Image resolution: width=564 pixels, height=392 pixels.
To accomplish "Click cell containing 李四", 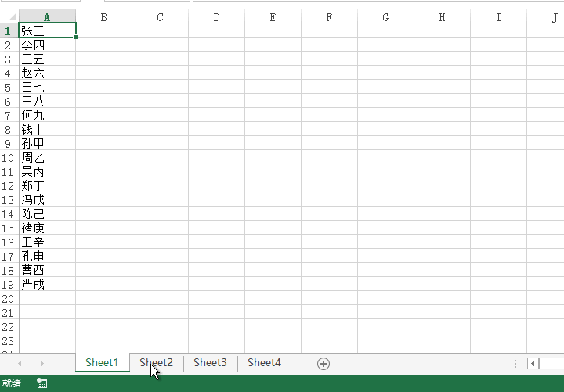I will coord(47,45).
